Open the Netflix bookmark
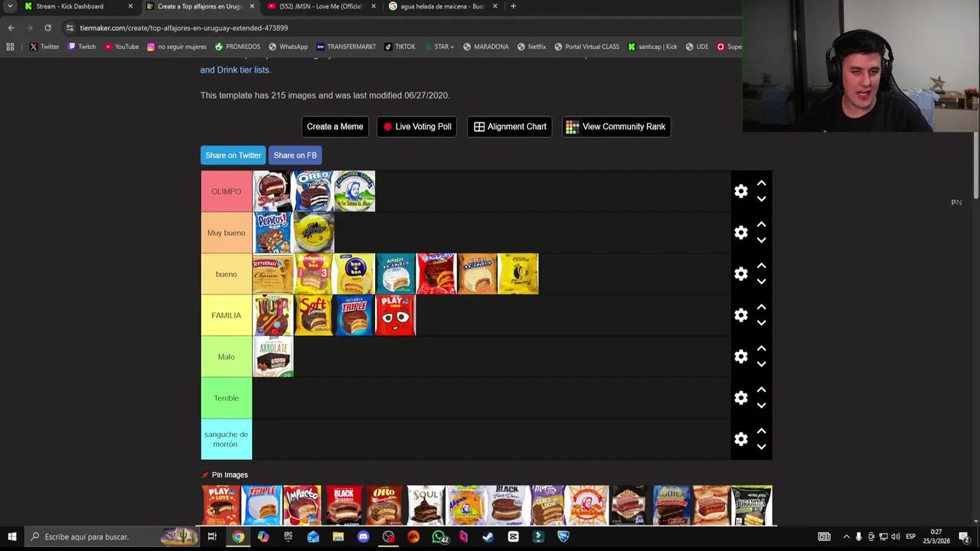 click(531, 47)
